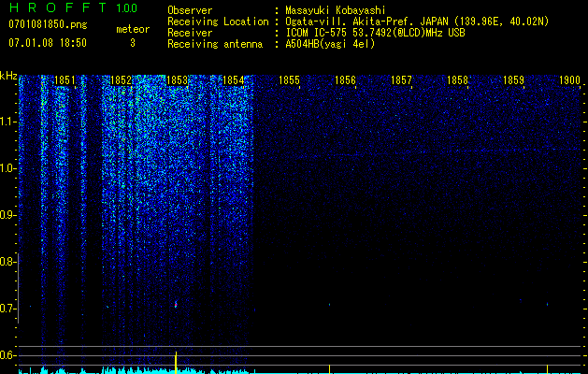Click the date stamp 07.01.08 18:50
Image resolution: width=588 pixels, height=374 pixels.
(48, 43)
